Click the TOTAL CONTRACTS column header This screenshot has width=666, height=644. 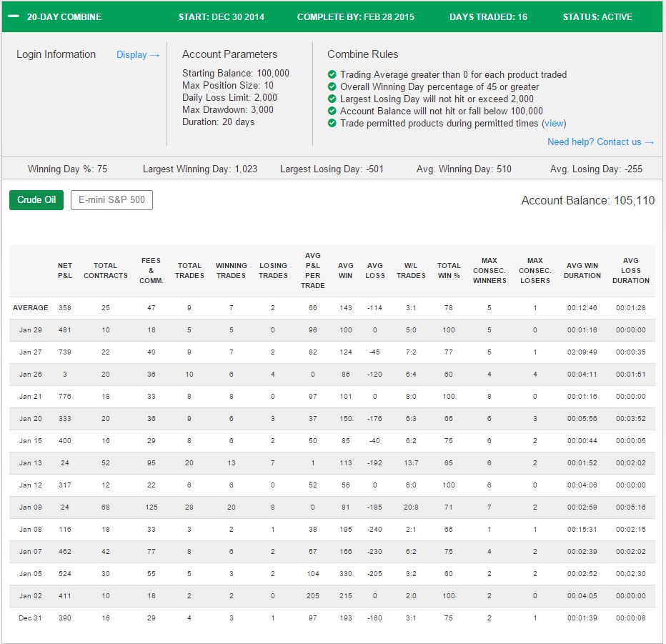(105, 271)
